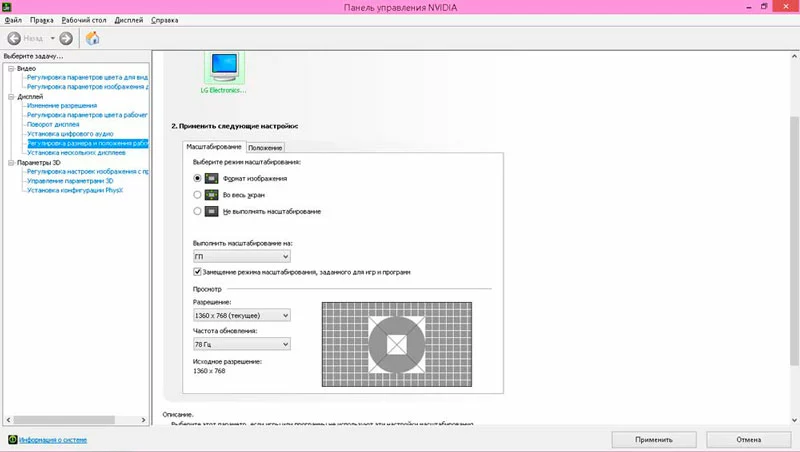Click sidebar scroll right arrow

click(143, 420)
